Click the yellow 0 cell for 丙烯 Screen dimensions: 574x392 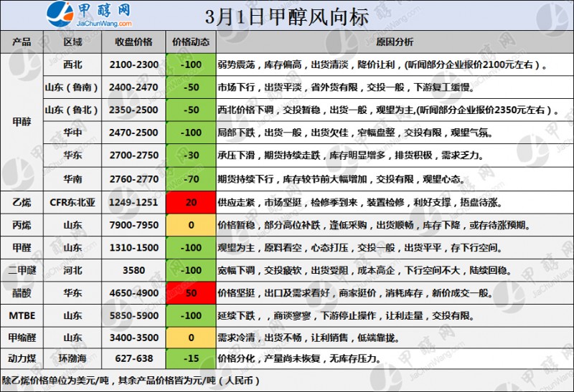click(x=191, y=225)
